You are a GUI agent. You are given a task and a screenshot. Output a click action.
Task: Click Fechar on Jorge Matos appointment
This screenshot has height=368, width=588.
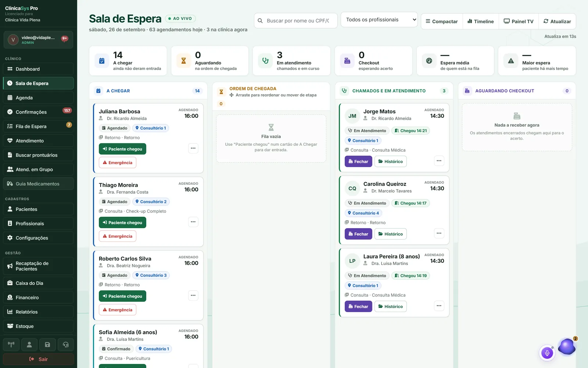(x=358, y=162)
